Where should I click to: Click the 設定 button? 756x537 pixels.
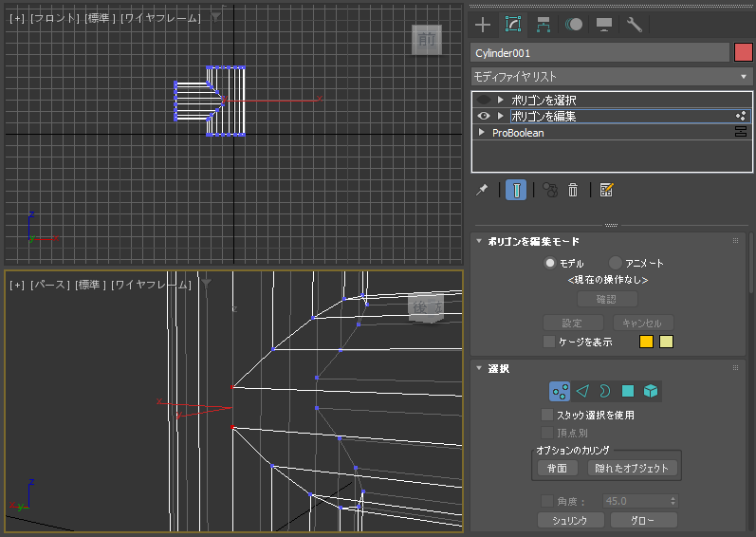point(573,323)
